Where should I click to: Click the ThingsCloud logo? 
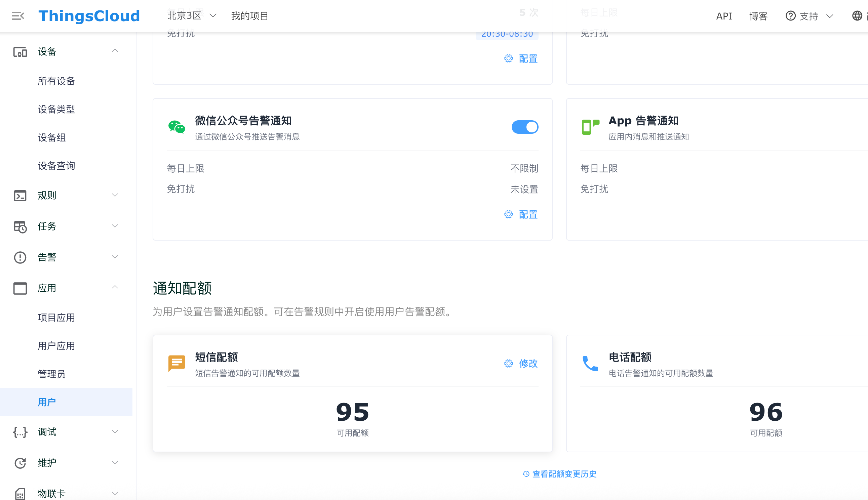pos(89,16)
